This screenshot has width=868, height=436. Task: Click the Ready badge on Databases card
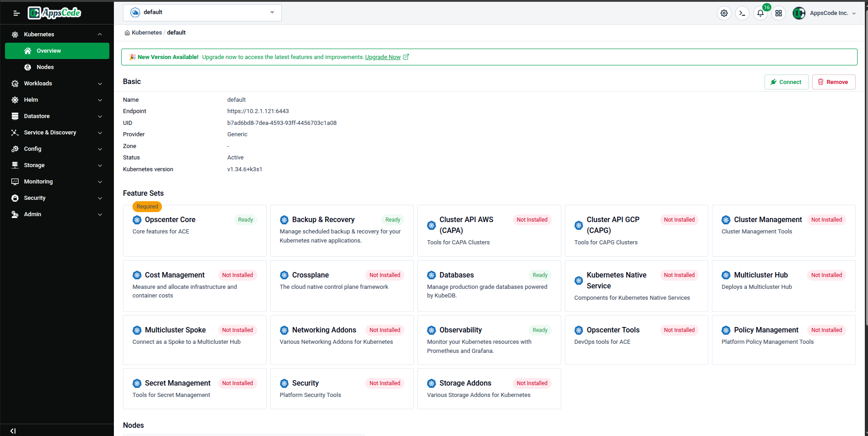click(x=539, y=275)
